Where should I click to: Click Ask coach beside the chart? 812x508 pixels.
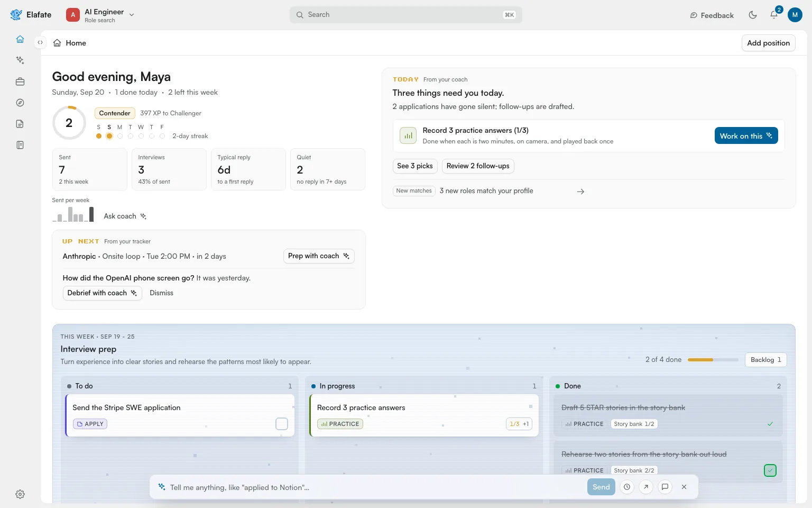[125, 216]
